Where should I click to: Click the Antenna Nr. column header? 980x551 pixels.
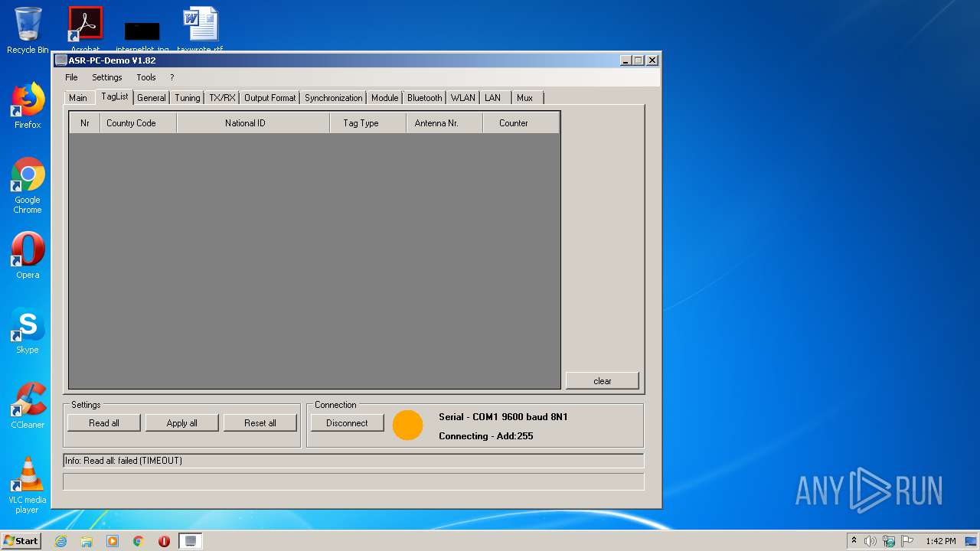[x=445, y=123]
